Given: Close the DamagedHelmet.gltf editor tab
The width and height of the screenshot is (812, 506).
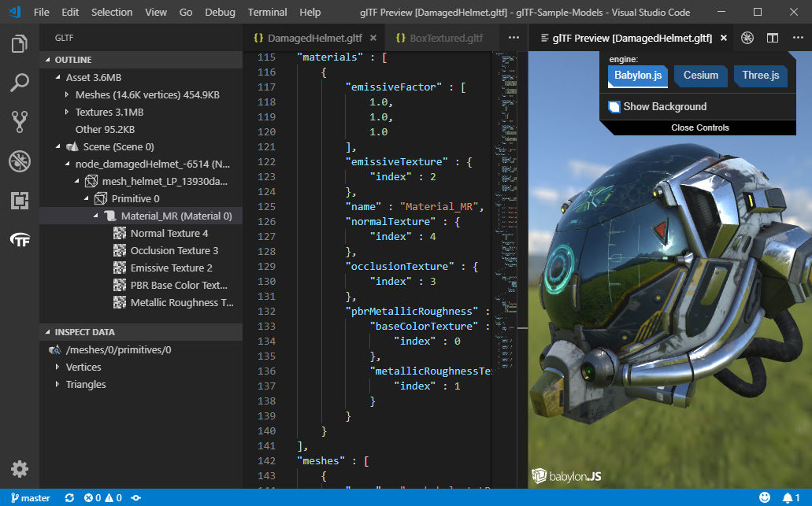Looking at the screenshot, I should [x=373, y=38].
